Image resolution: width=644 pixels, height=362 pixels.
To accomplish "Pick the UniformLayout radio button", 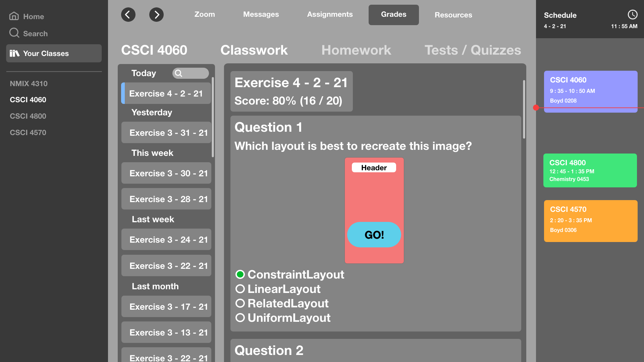I will click(240, 317).
